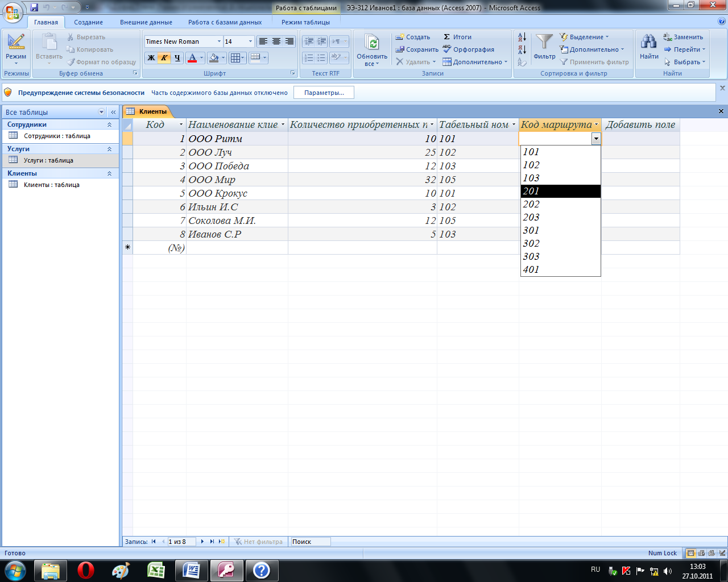Viewport: 728px width, 582px height.
Task: Sort descending with the Я-А icon
Action: pyautogui.click(x=522, y=49)
